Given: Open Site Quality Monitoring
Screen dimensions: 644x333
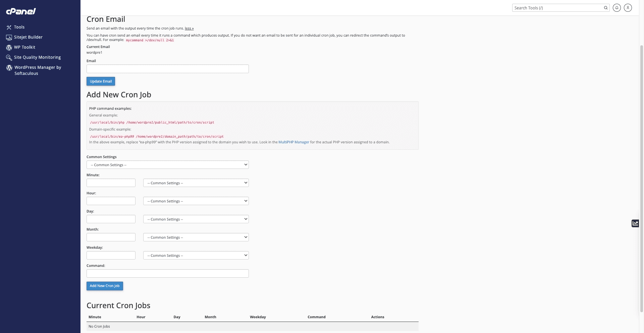Looking at the screenshot, I should pyautogui.click(x=37, y=57).
